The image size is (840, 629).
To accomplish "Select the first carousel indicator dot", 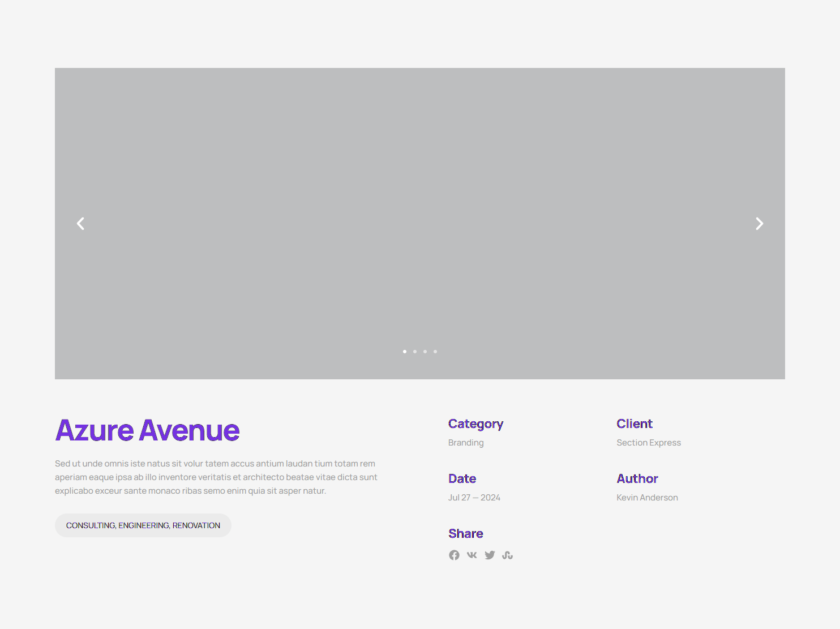I will pyautogui.click(x=405, y=352).
